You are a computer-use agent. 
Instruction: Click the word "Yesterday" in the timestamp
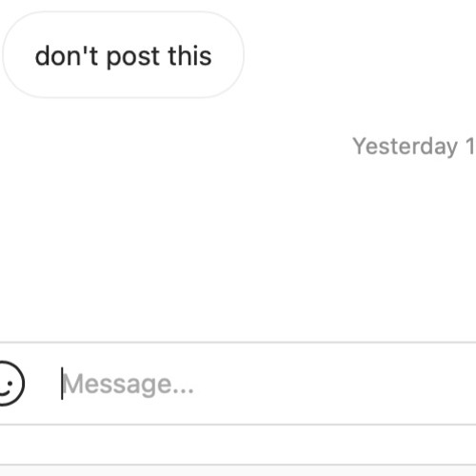[406, 147]
